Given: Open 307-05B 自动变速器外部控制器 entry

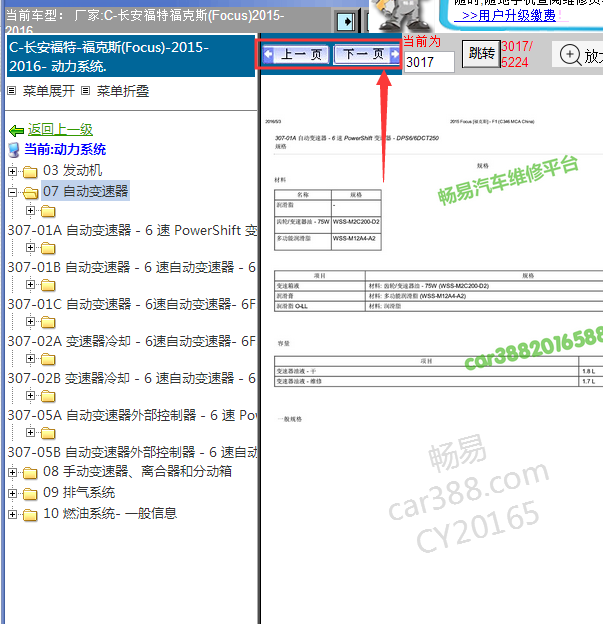Looking at the screenshot, I should (133, 452).
